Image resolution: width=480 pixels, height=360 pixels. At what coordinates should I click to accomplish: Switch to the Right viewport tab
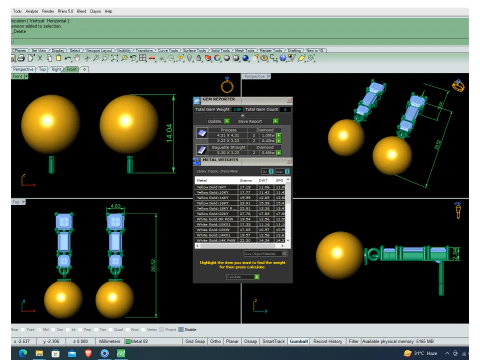56,69
